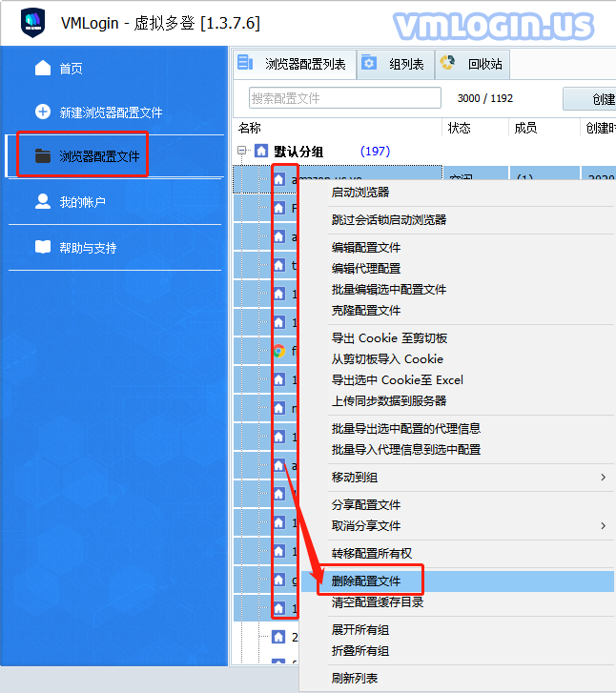This screenshot has height=693, width=616.
Task: Click the person icon for 我的帐户
Action: pos(43,201)
